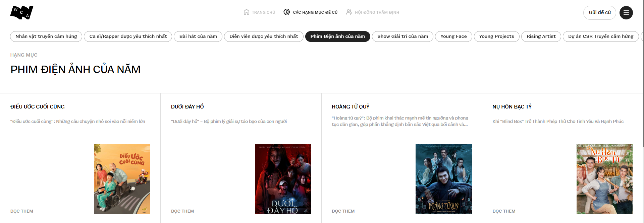This screenshot has width=644, height=223.
Task: Click the Nụ Hôn Bạc Tỷ poster
Action: coord(604,179)
